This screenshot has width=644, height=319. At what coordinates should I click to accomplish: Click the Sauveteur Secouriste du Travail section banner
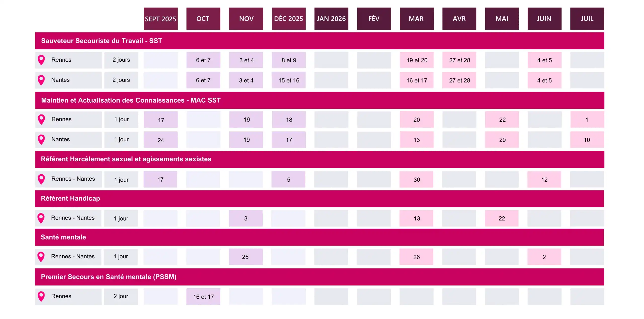click(x=319, y=41)
